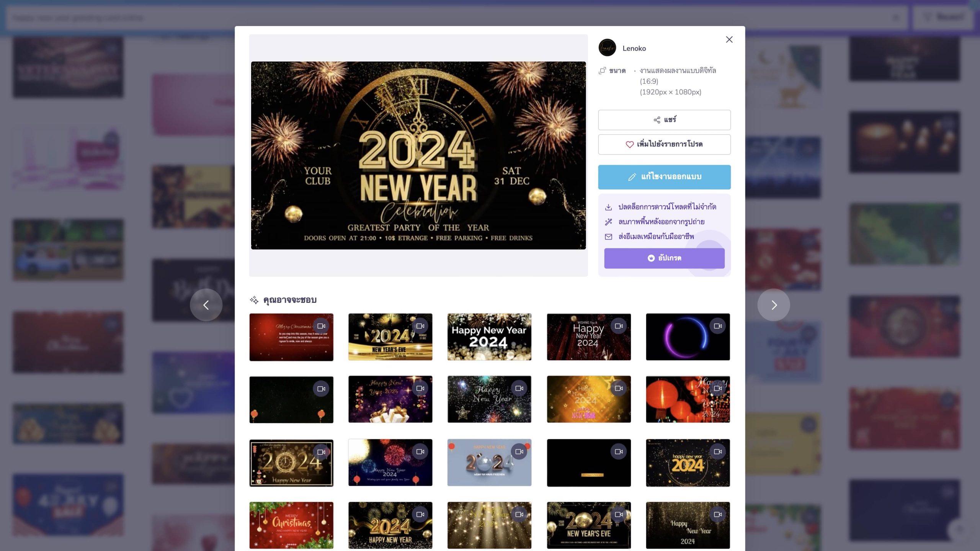Click the remove background magic wand icon
The image size is (980, 551).
click(608, 222)
